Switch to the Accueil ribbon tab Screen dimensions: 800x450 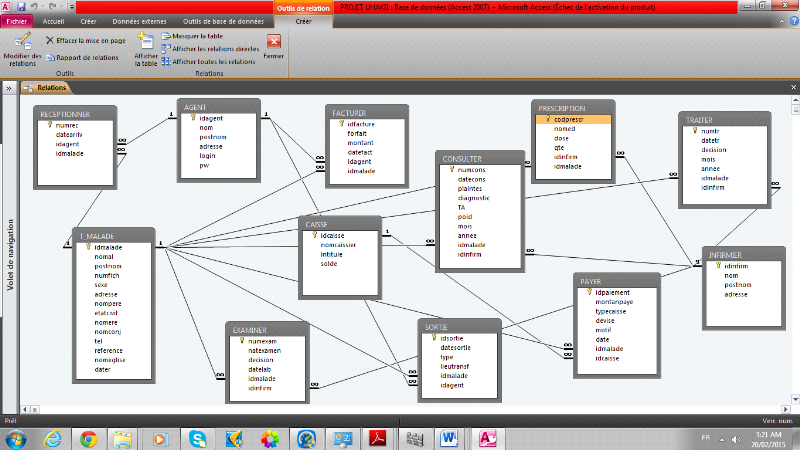pos(53,19)
